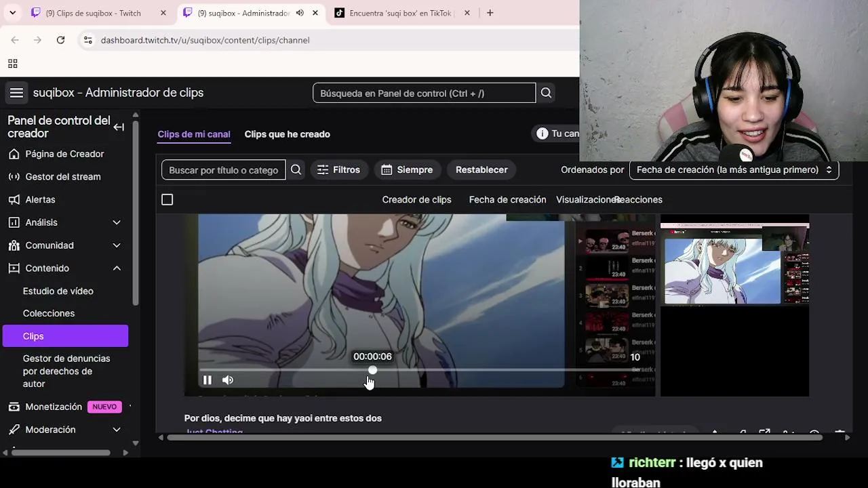Focus the Búsqueda en Panel de control field
The height and width of the screenshot is (488, 868).
425,93
